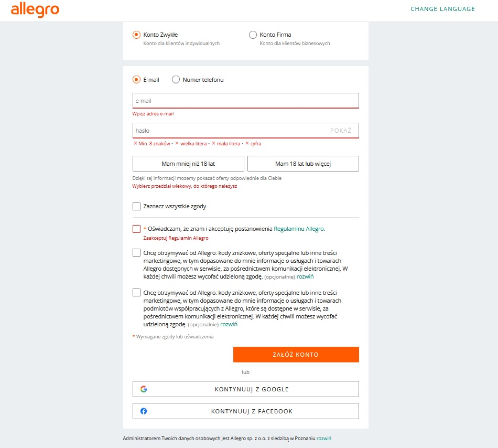
Task: Expand the partner marketing consent with rozwiń
Action: click(229, 324)
